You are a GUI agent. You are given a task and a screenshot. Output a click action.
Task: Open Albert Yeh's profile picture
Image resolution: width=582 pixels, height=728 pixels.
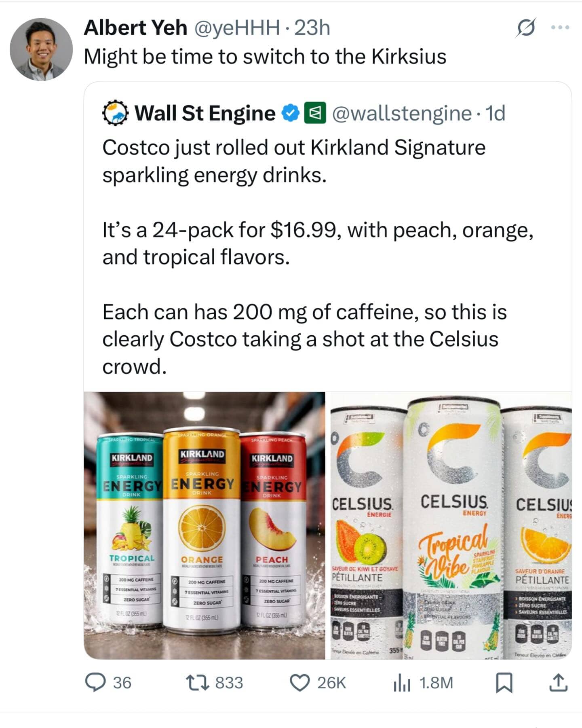(x=41, y=49)
